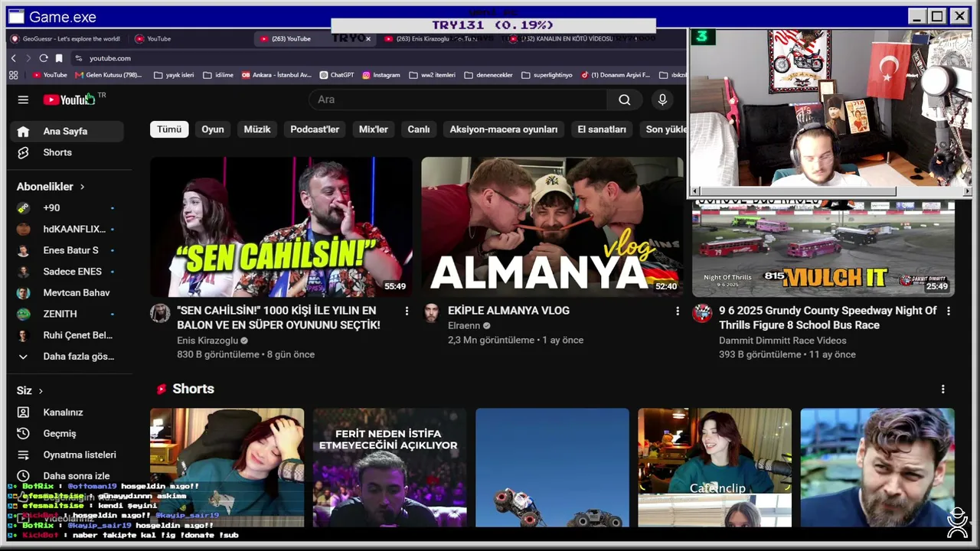Open the Instagram bookmark
Viewport: 980px width, 551px height.
381,75
